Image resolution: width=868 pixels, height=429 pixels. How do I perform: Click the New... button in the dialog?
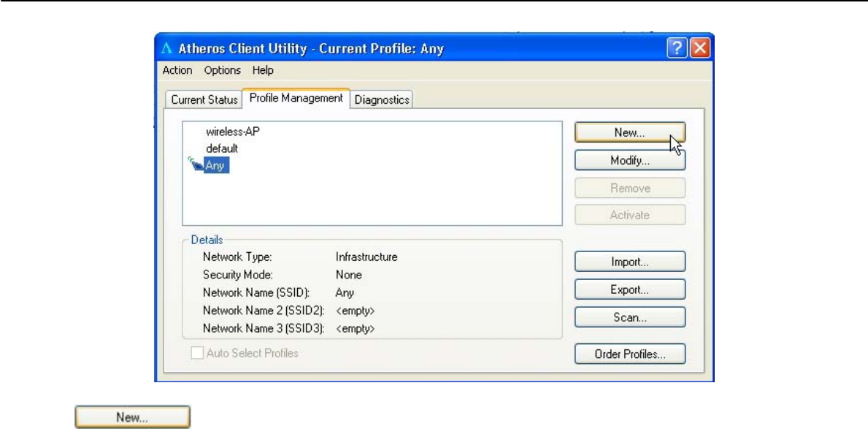pyautogui.click(x=630, y=133)
